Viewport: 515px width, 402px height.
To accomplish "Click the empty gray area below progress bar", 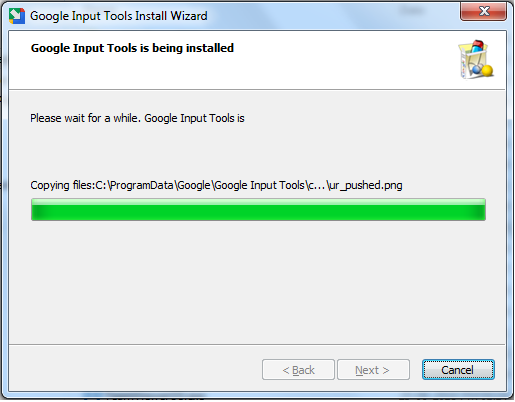I will coord(257,283).
